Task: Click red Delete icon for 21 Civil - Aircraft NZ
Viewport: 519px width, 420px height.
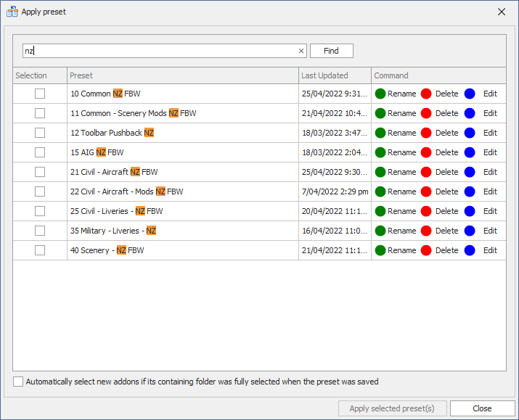Action: coord(426,172)
